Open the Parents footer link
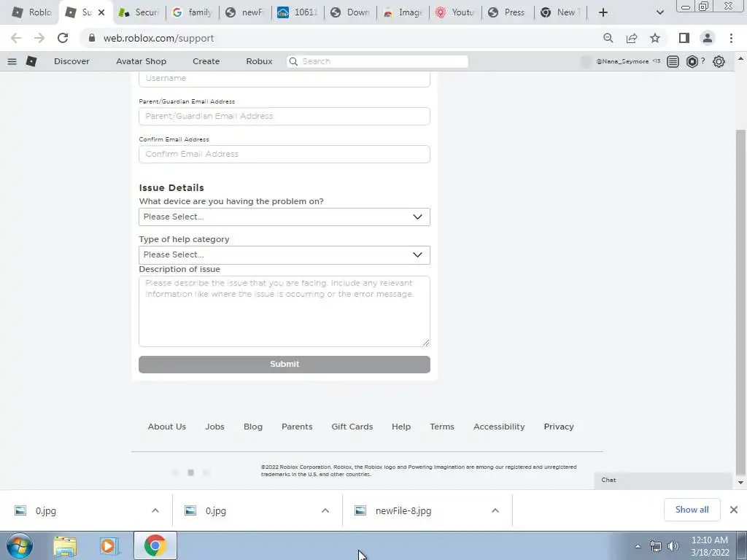 pos(297,427)
